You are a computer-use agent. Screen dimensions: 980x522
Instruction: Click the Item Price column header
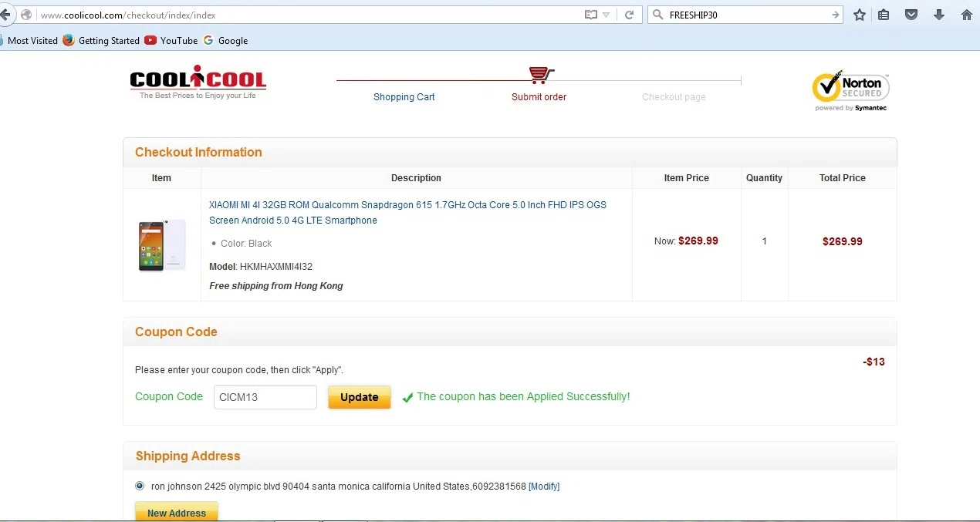[x=687, y=178]
